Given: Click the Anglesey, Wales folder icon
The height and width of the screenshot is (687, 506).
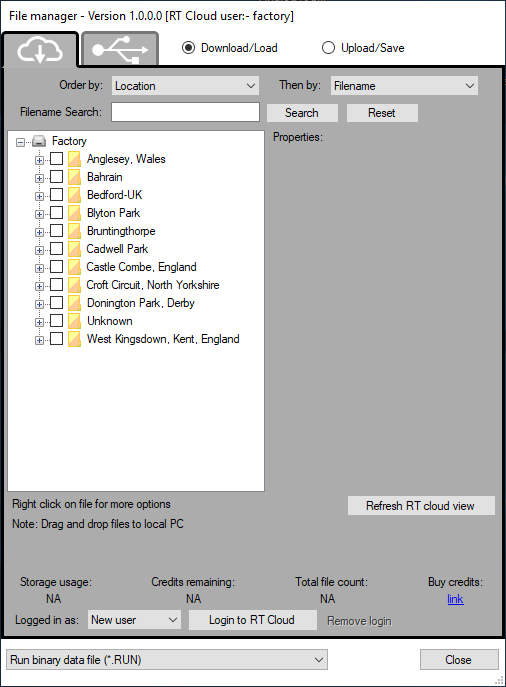Looking at the screenshot, I should coord(74,159).
